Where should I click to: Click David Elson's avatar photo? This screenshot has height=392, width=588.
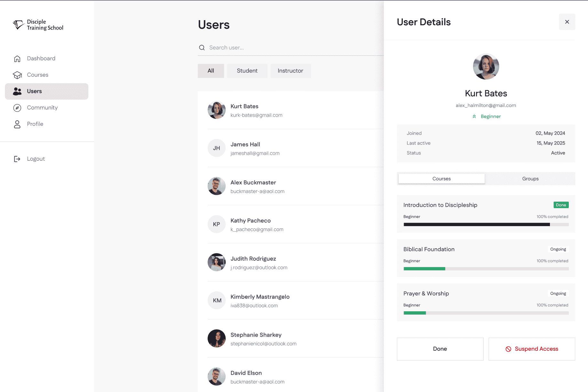[x=217, y=377]
